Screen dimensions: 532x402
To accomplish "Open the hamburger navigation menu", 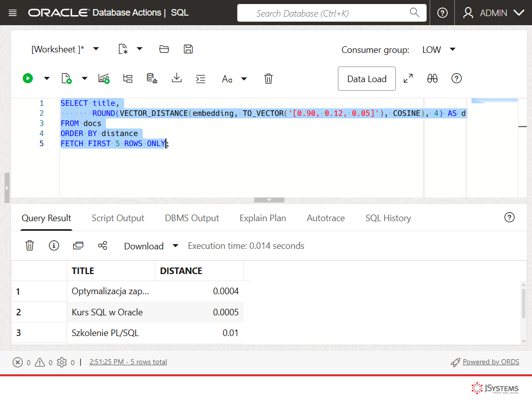I will coord(13,13).
